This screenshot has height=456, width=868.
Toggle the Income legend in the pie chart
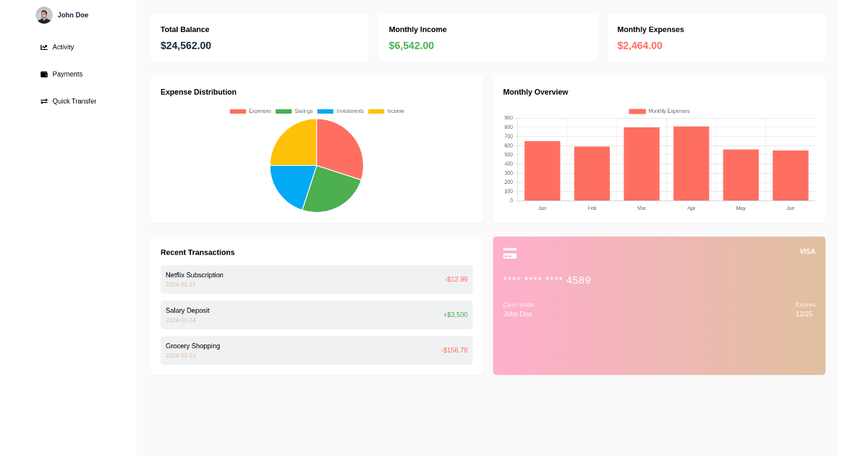377,111
